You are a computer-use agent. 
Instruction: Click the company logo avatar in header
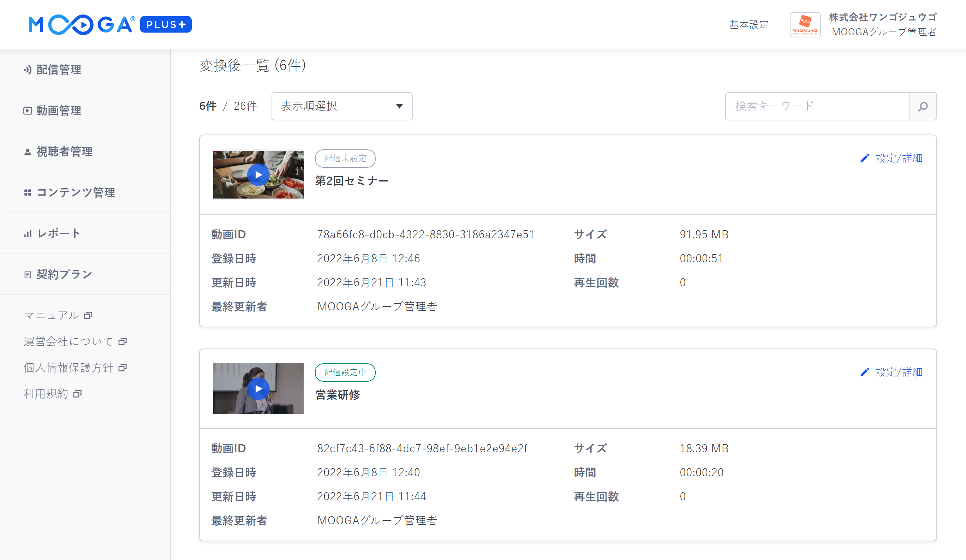805,24
